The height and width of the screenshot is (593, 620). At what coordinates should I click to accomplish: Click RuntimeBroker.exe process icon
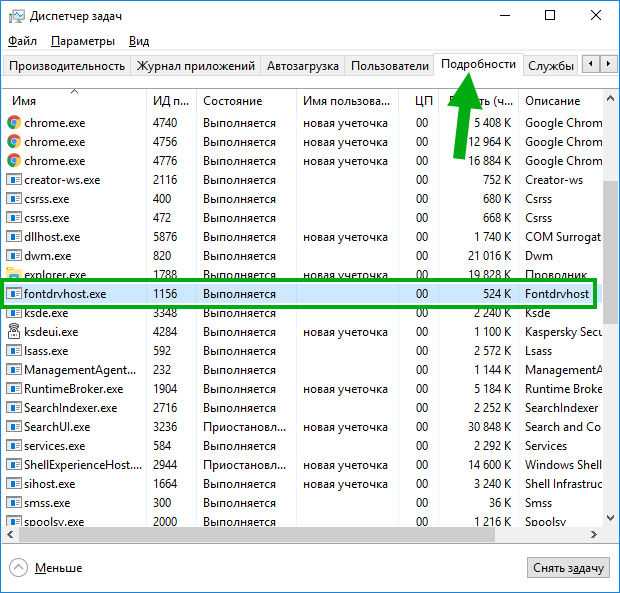click(14, 389)
